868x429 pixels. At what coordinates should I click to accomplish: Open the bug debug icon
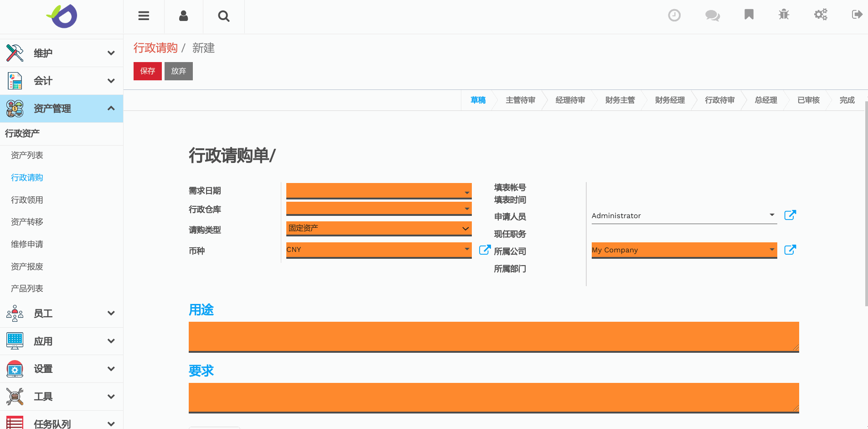coord(784,15)
